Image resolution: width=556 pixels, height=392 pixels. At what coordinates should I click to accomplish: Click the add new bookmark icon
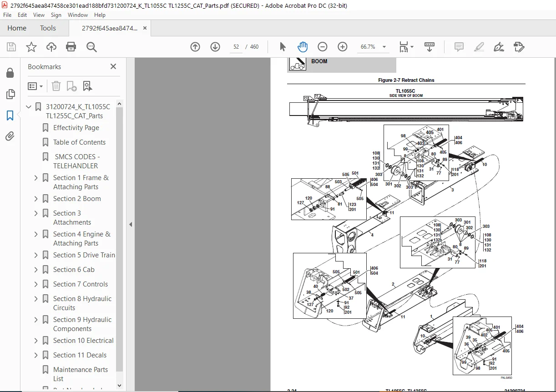click(x=71, y=86)
